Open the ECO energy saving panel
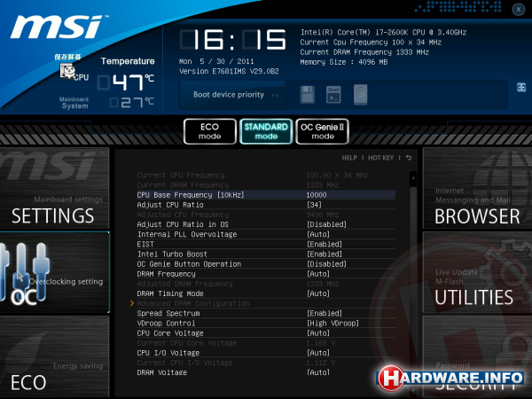 pos(55,356)
